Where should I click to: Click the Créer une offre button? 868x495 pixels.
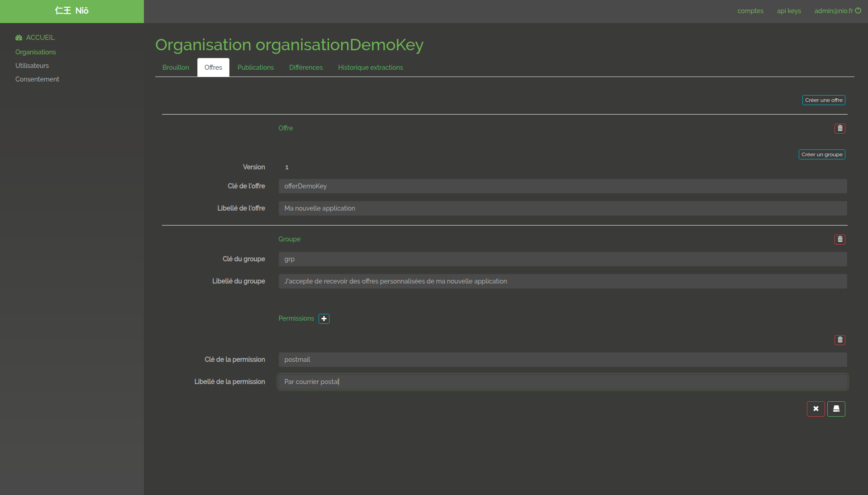pyautogui.click(x=823, y=100)
